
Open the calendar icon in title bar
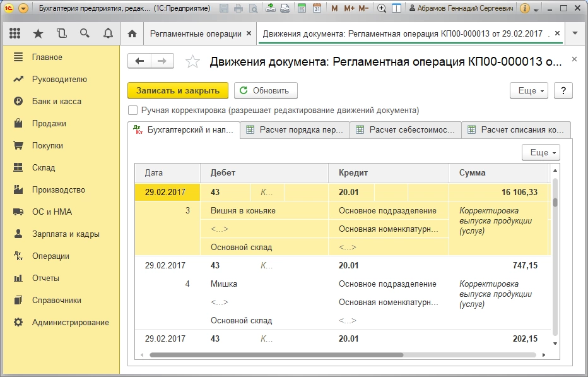[317, 9]
